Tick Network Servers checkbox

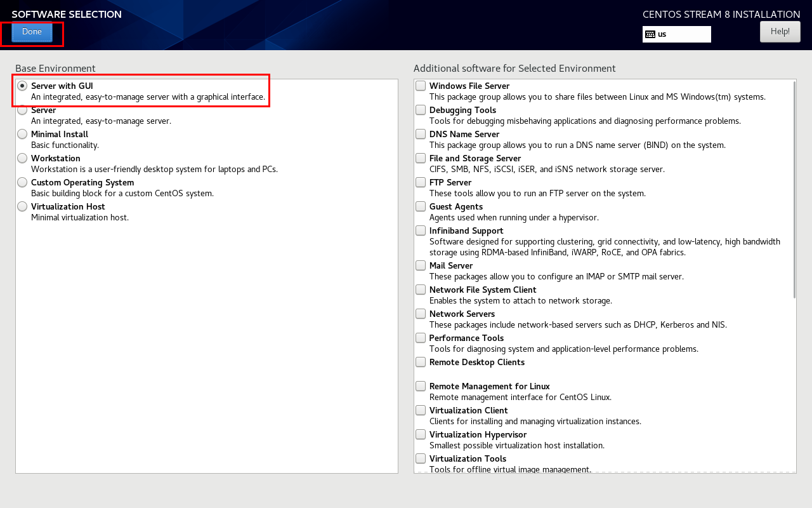click(421, 314)
